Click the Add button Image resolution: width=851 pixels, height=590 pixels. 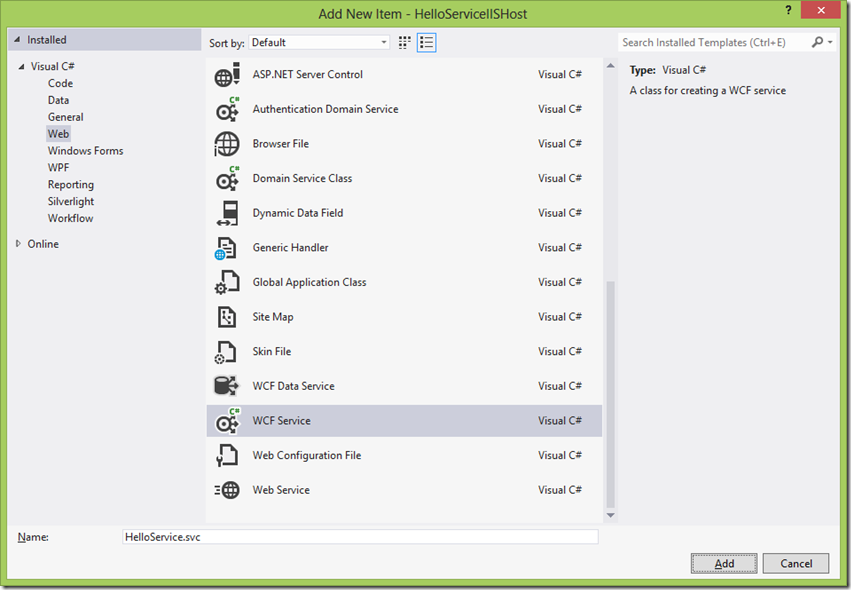724,563
